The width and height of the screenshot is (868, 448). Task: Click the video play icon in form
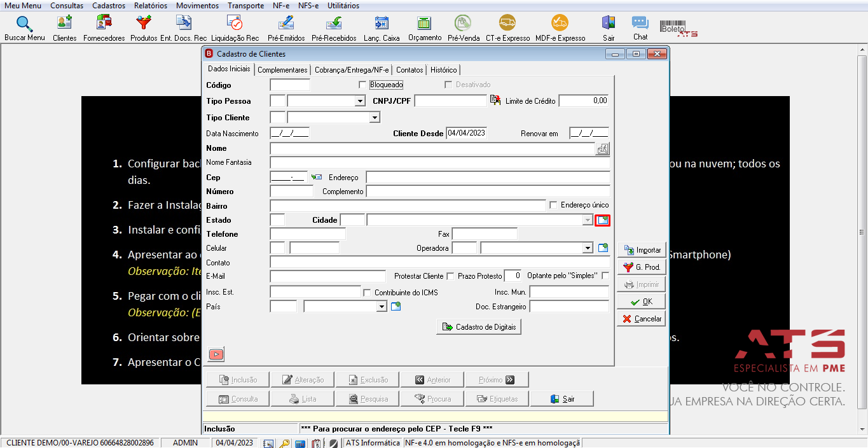point(216,354)
